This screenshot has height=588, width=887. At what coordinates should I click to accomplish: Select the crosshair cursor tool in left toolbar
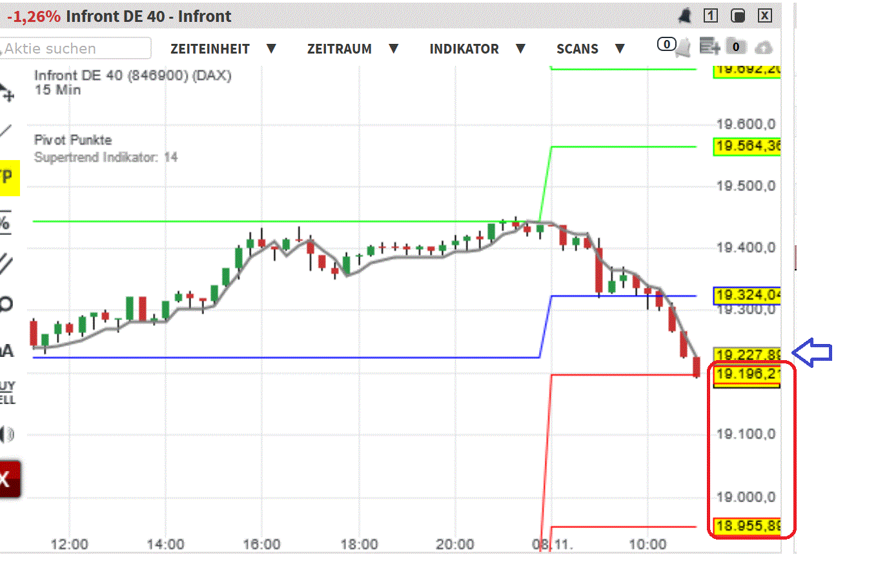[6, 93]
